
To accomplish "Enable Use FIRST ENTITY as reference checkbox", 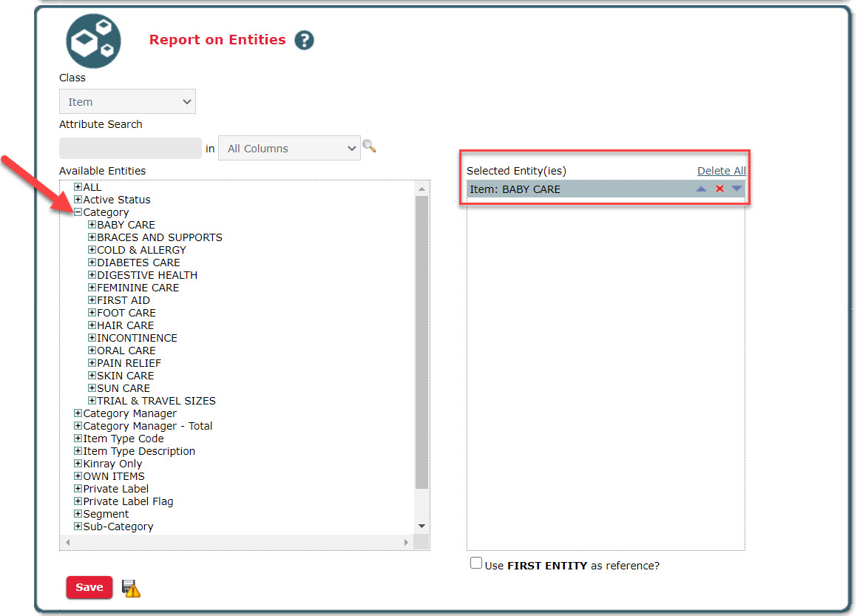I will [476, 563].
